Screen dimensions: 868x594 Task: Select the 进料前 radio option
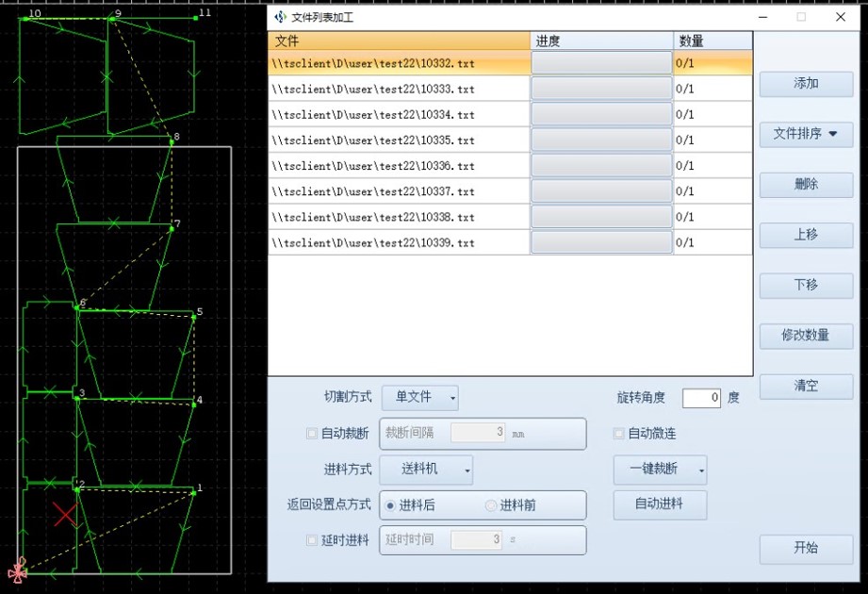490,505
